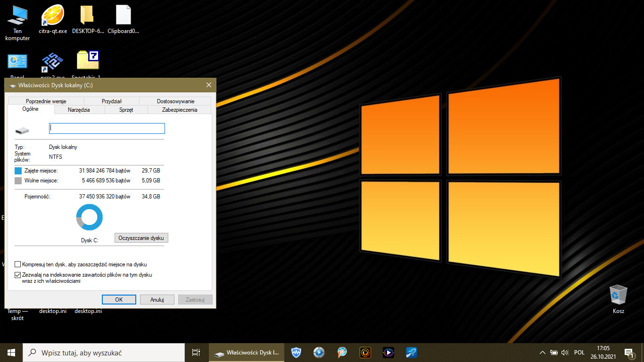Switch to the Narzędzia tab
Image resolution: width=644 pixels, height=362 pixels.
click(x=79, y=110)
